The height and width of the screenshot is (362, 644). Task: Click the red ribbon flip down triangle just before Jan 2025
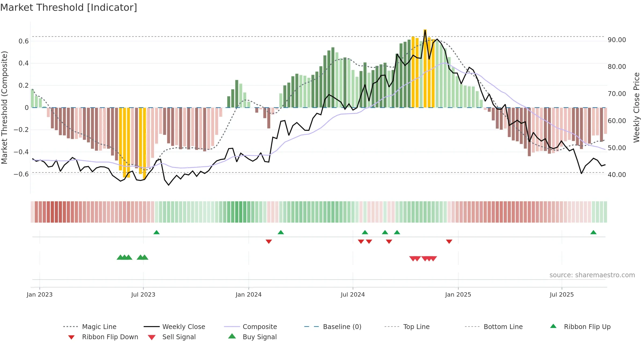(x=449, y=242)
